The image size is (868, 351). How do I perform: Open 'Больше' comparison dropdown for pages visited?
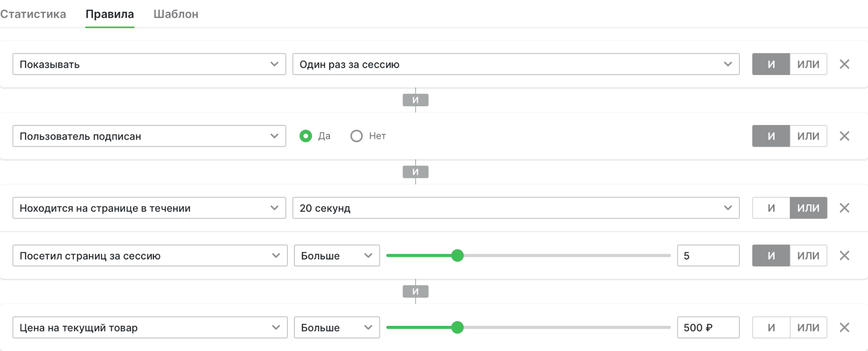(x=337, y=256)
